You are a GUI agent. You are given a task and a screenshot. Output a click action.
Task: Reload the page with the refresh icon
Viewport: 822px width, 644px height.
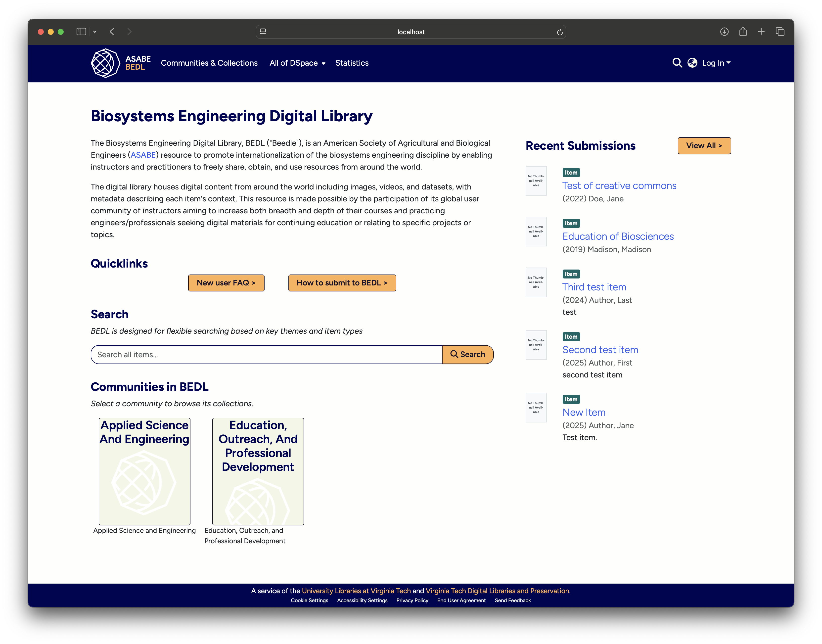point(560,32)
